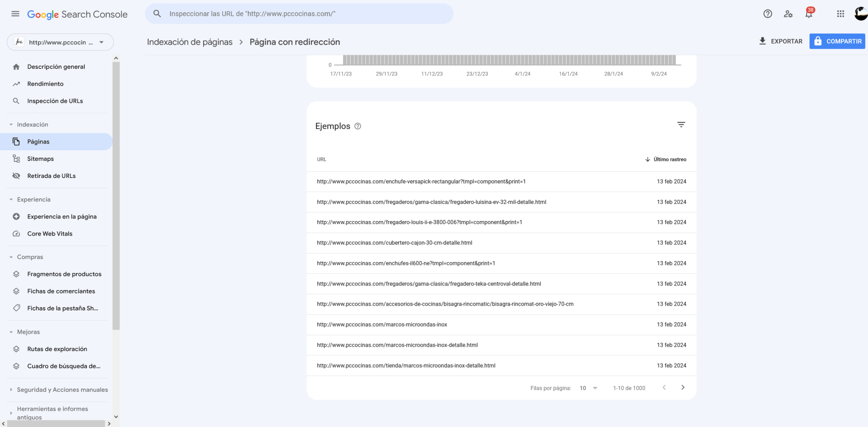
Task: Click sidebar horizontal scrollbar left arrow
Action: coord(4,423)
